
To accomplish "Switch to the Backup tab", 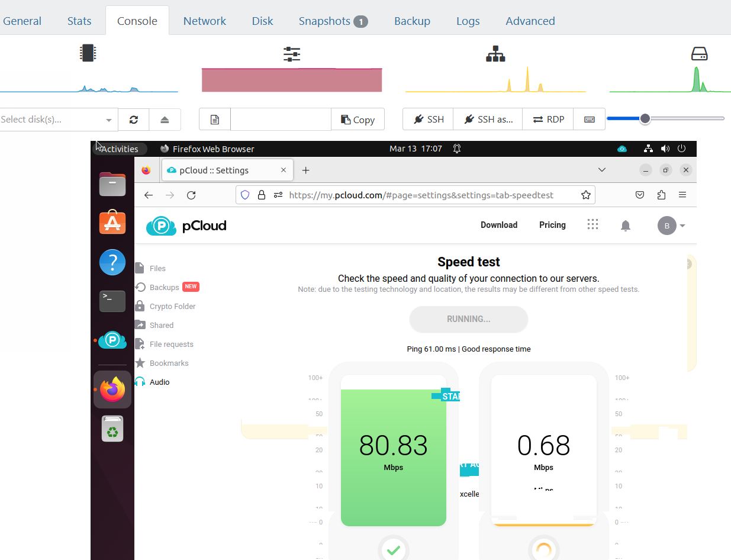I will [x=412, y=21].
